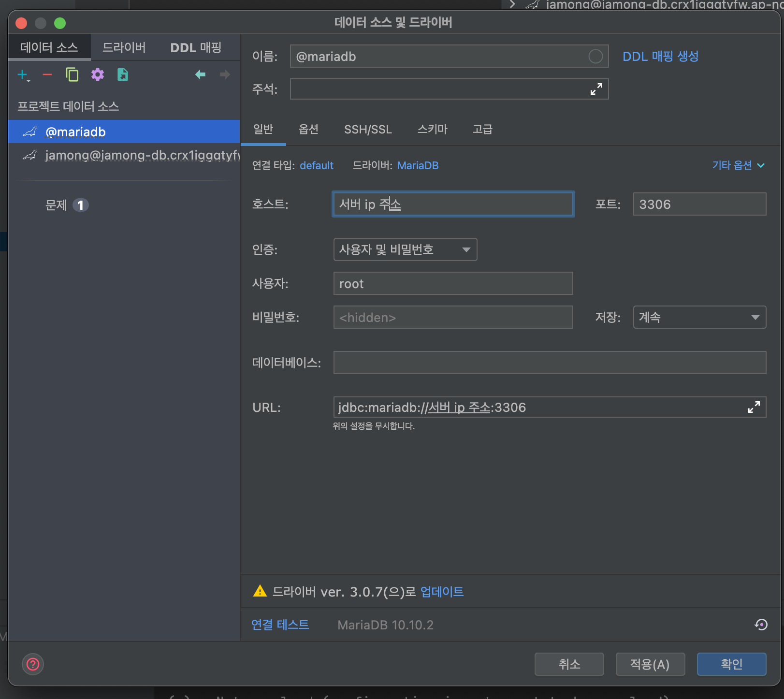Viewport: 784px width, 699px height.
Task: Click the 업데이트 driver link
Action: pyautogui.click(x=442, y=591)
